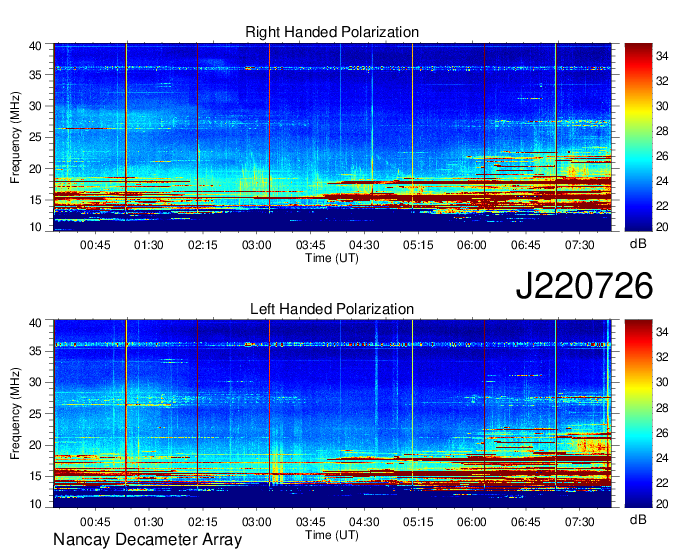Click the 30 MHz tick on Right Handed frequency axis
The height and width of the screenshot is (552, 680).
36,106
